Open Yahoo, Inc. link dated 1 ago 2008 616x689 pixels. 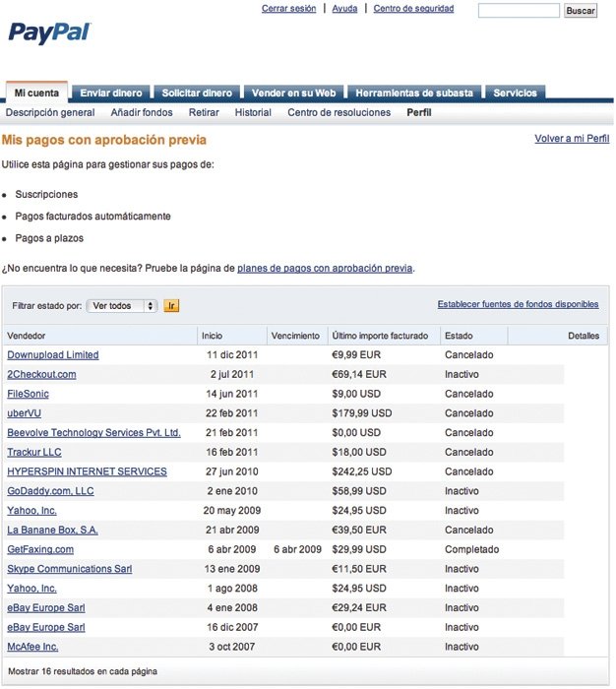pyautogui.click(x=31, y=589)
